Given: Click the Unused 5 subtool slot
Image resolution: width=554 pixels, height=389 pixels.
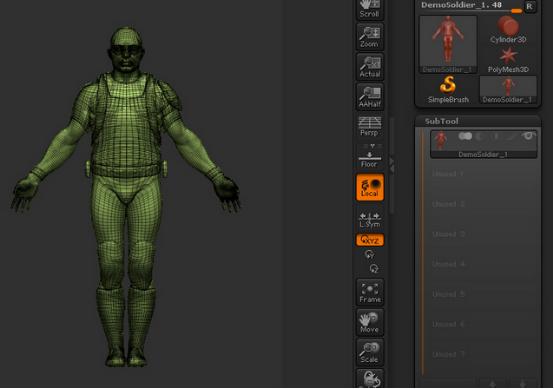Looking at the screenshot, I should [483, 294].
